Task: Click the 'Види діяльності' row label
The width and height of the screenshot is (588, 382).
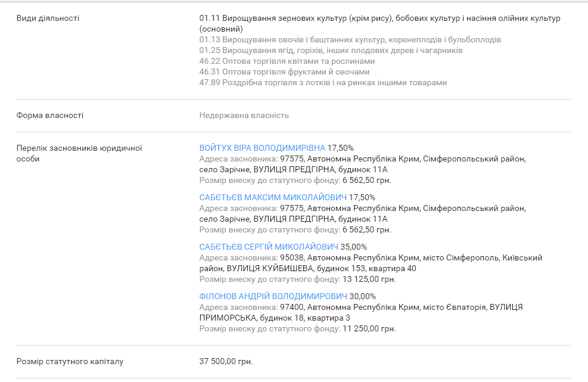Action: pos(48,18)
